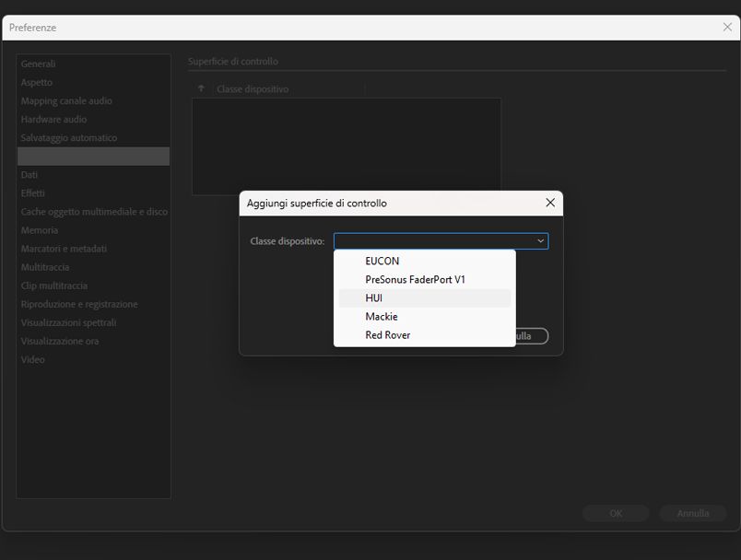Open Video preferences category
This screenshot has width=741, height=560.
click(94, 359)
